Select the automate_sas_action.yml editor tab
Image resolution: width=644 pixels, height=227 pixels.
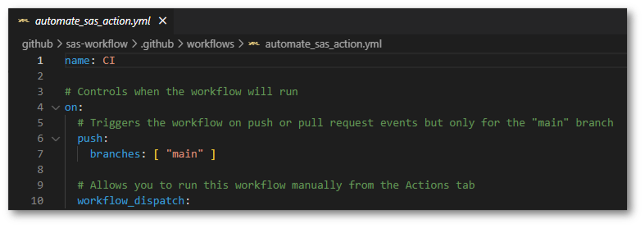pos(93,21)
